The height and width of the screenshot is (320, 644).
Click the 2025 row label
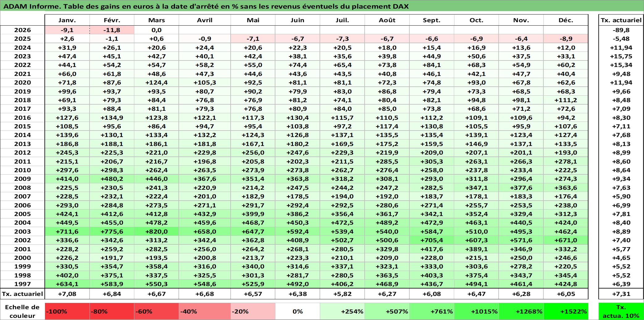pos(23,39)
